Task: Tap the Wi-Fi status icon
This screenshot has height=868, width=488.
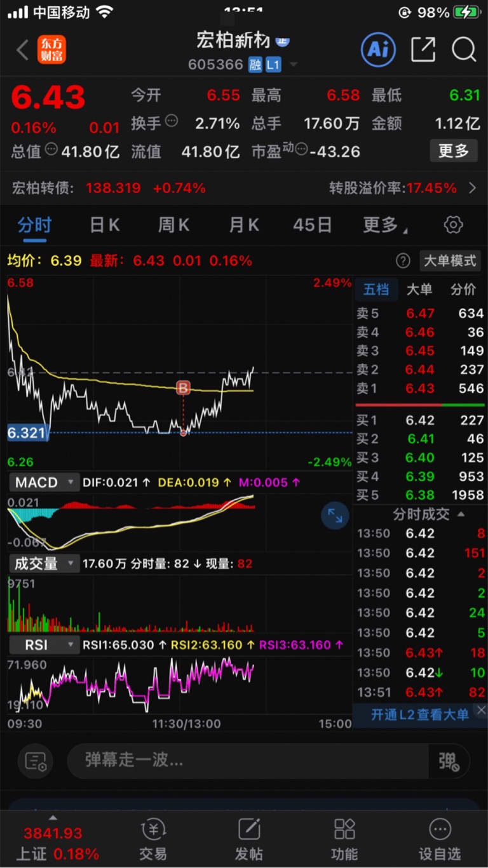Action: [105, 12]
